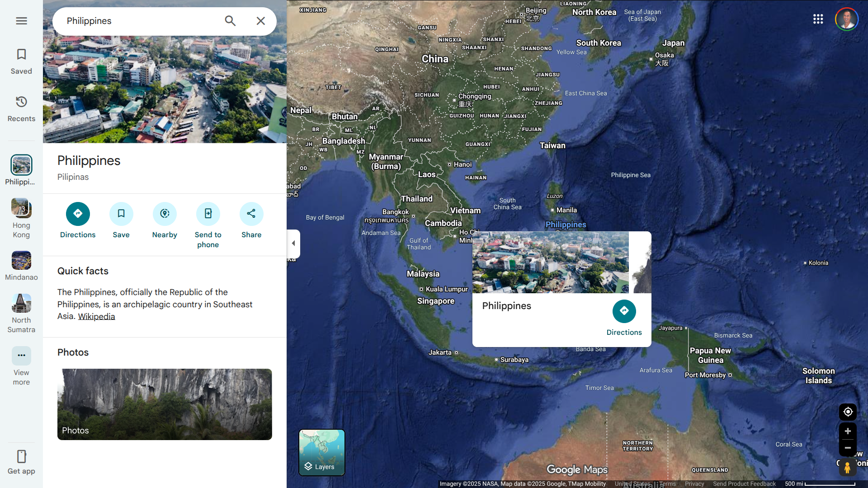
Task: Select Mindanao recent place
Action: point(21,261)
